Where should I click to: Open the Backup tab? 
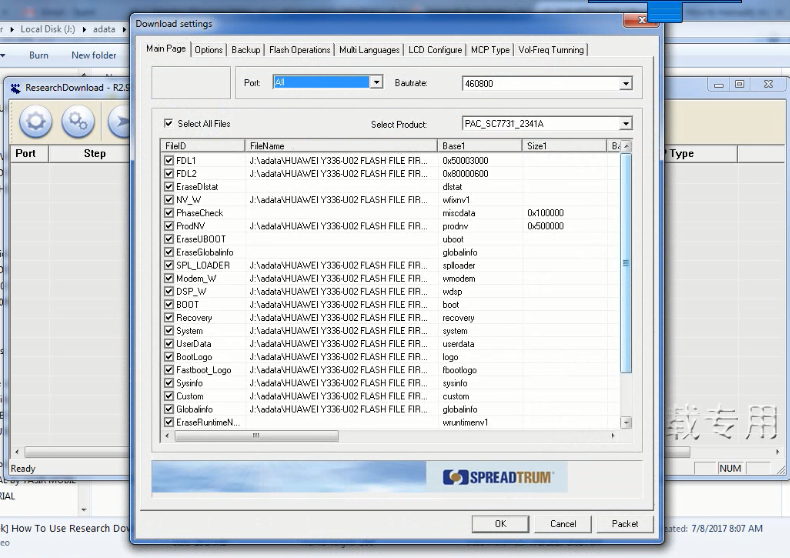tap(246, 50)
